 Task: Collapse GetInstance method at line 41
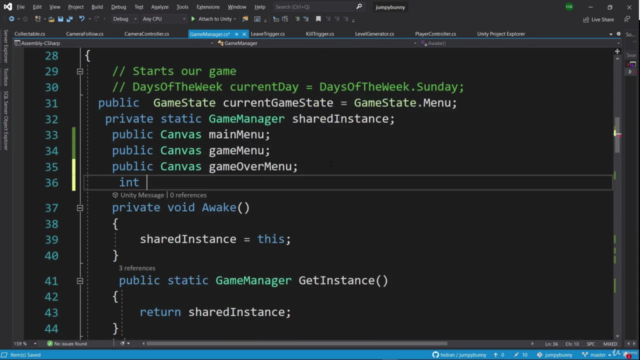80,281
